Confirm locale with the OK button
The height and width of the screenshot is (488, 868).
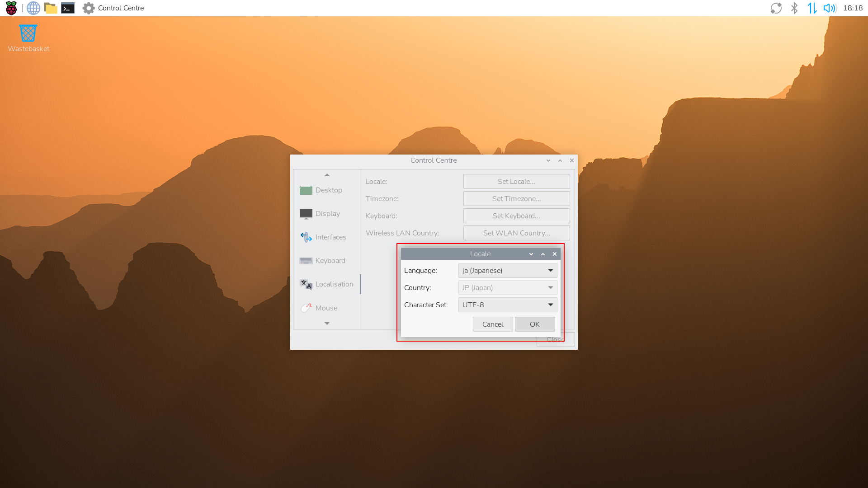534,324
